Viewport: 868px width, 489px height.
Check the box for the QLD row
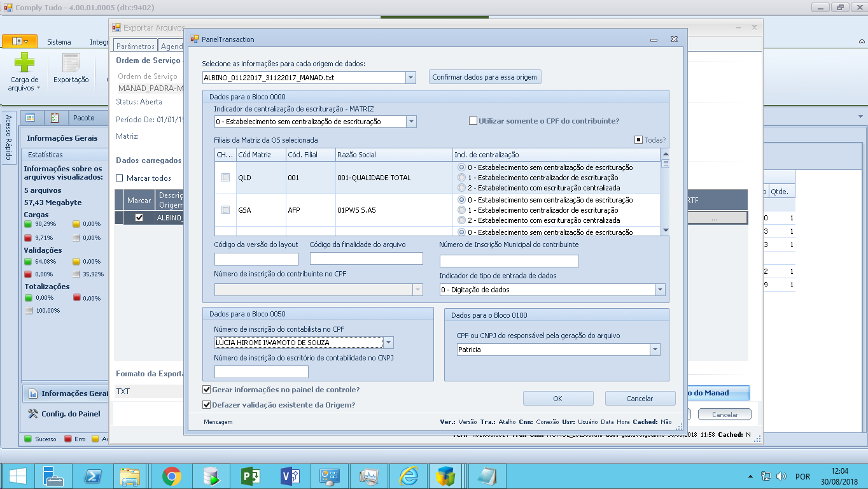point(225,178)
